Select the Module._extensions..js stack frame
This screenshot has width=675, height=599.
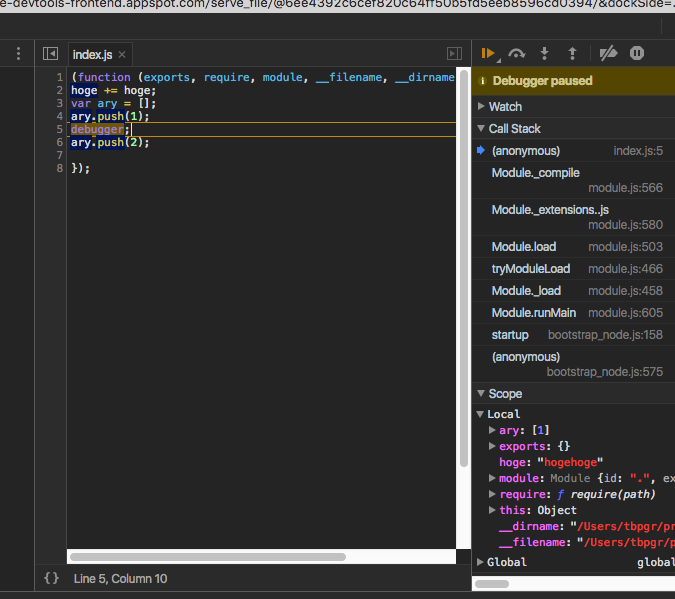point(573,217)
